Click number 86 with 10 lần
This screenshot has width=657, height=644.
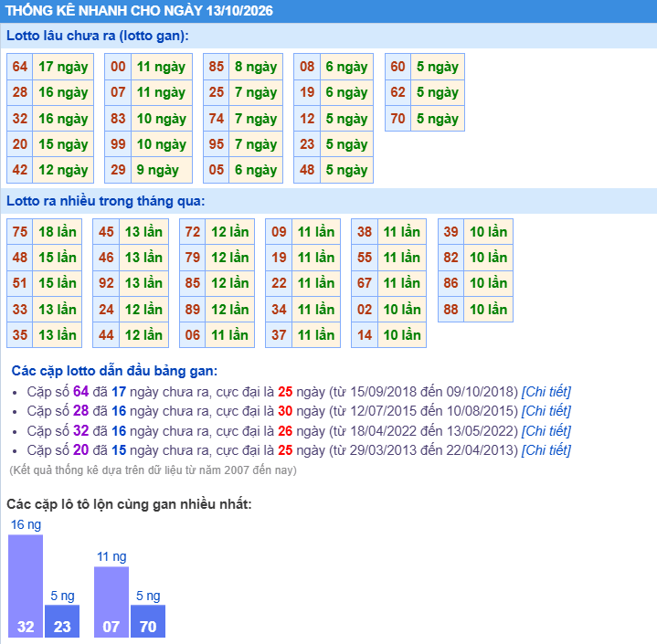pos(450,283)
